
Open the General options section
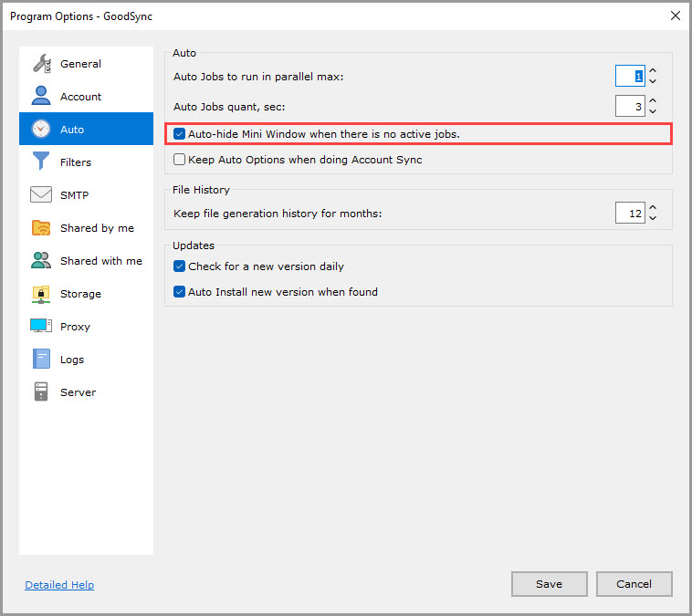(x=80, y=64)
